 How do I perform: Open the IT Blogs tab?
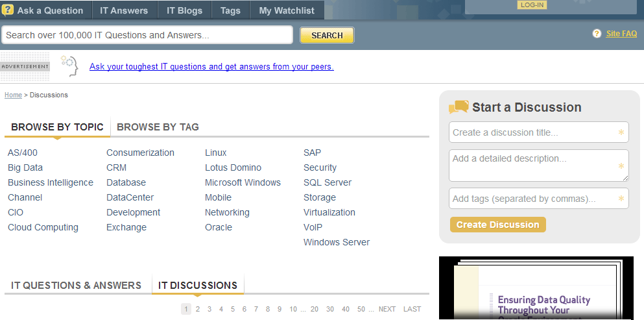click(184, 10)
